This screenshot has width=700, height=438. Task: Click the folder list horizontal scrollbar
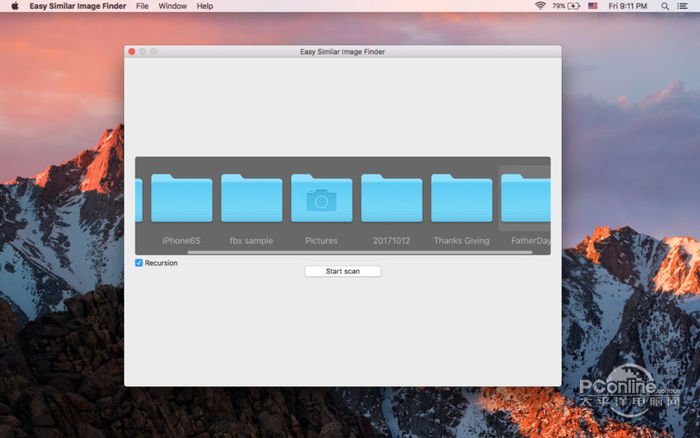tap(360, 252)
